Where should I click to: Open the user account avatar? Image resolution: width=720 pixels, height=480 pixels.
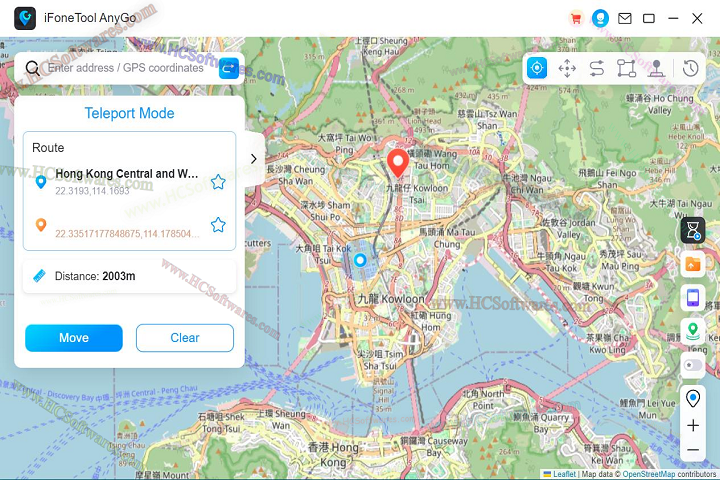[x=600, y=18]
